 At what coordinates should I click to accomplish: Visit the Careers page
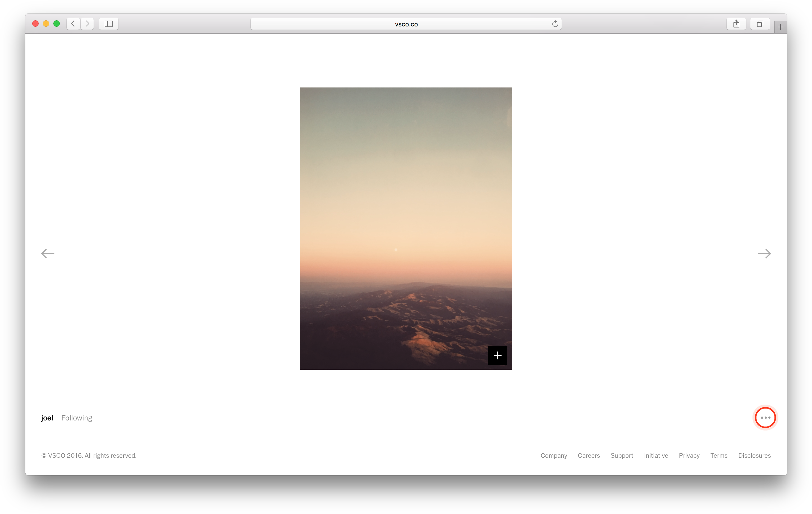pyautogui.click(x=588, y=455)
